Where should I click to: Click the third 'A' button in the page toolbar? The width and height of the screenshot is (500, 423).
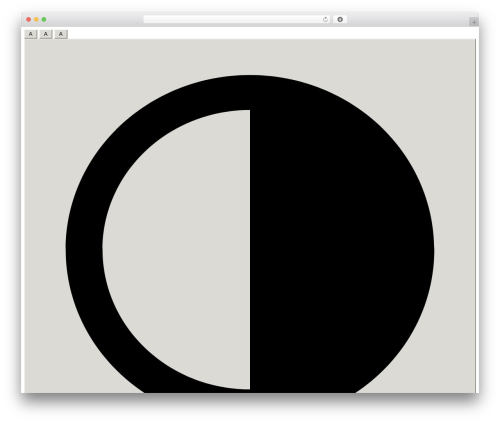[61, 34]
